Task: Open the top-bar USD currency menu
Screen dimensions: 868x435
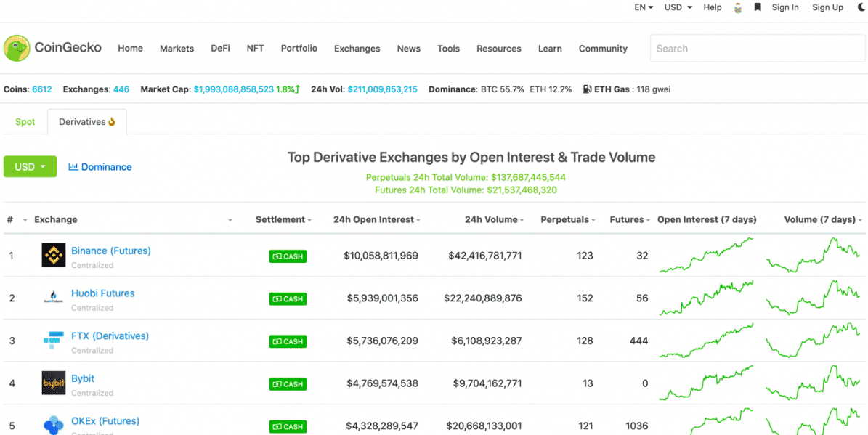Action: [677, 7]
